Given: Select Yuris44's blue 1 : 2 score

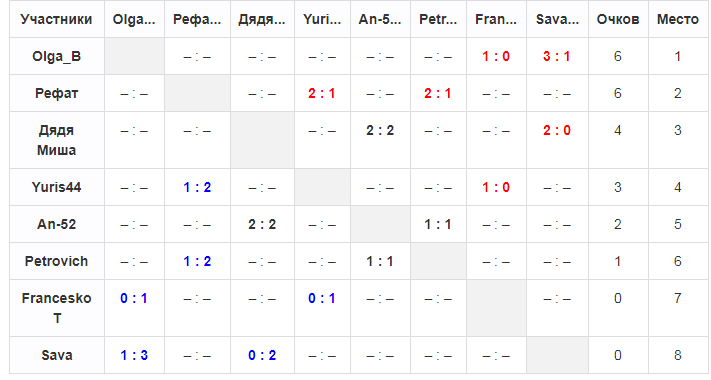Looking at the screenshot, I should coord(197,187).
